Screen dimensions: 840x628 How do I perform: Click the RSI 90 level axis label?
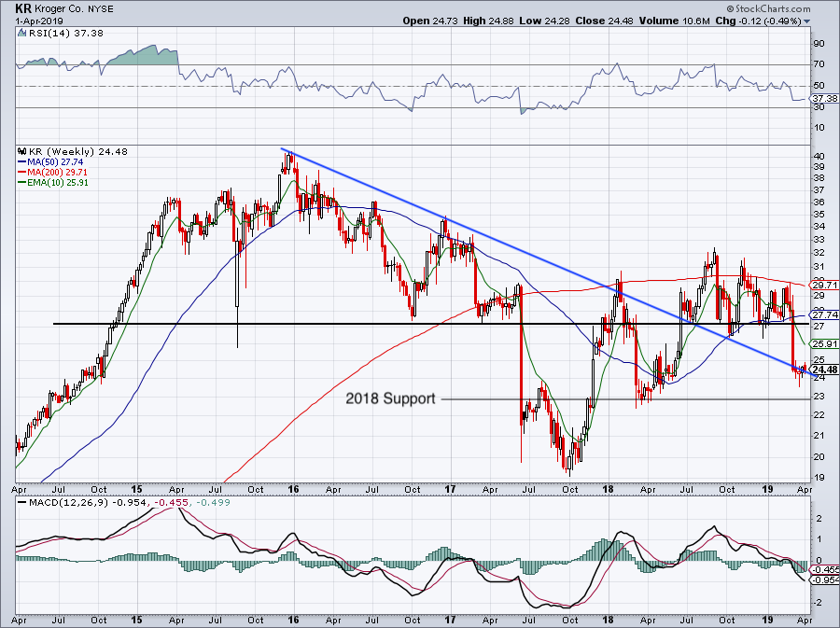coord(819,43)
